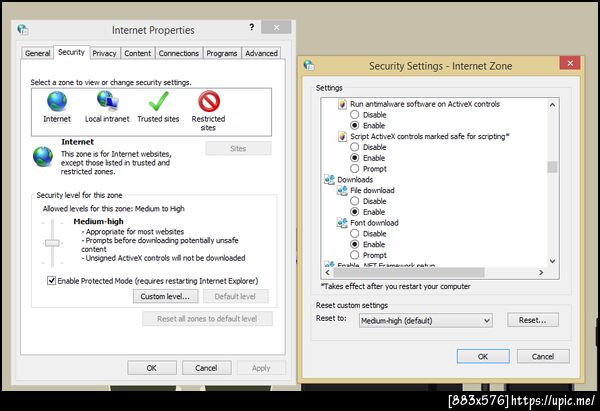Click the large globe icon beside zone description

pos(43,157)
